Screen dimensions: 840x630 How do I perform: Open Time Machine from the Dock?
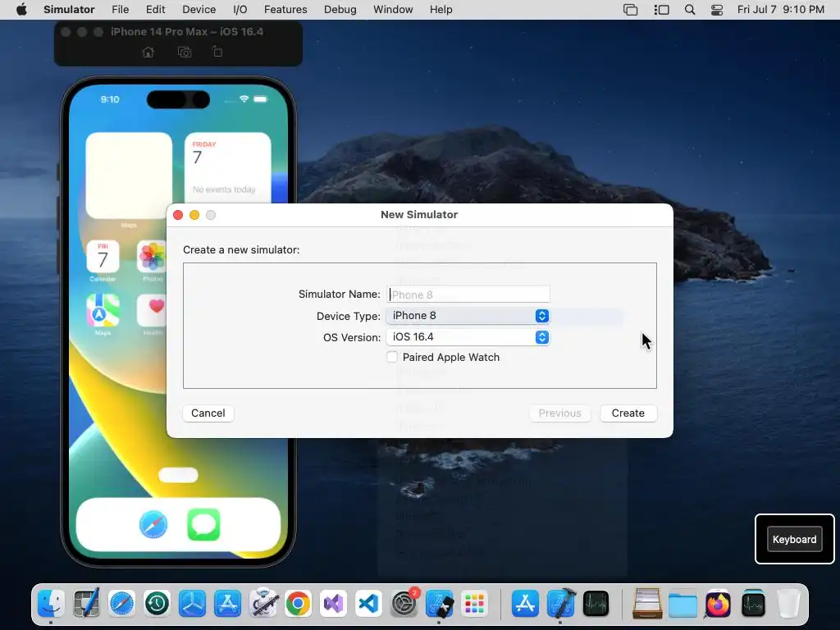pos(157,604)
